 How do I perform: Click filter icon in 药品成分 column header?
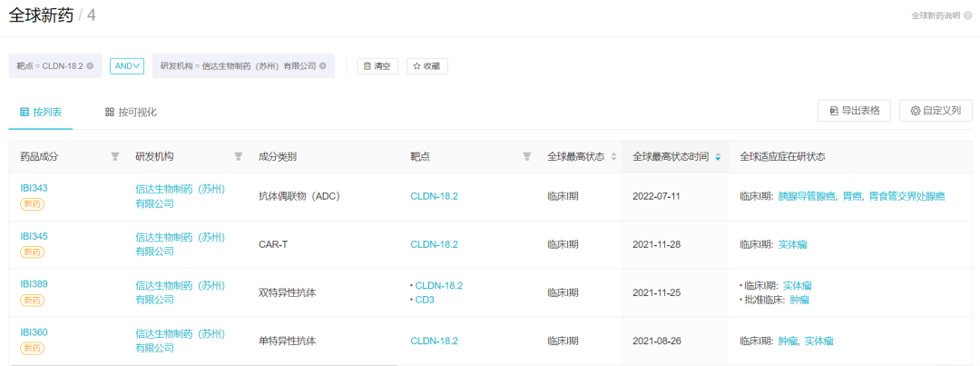pos(115,156)
